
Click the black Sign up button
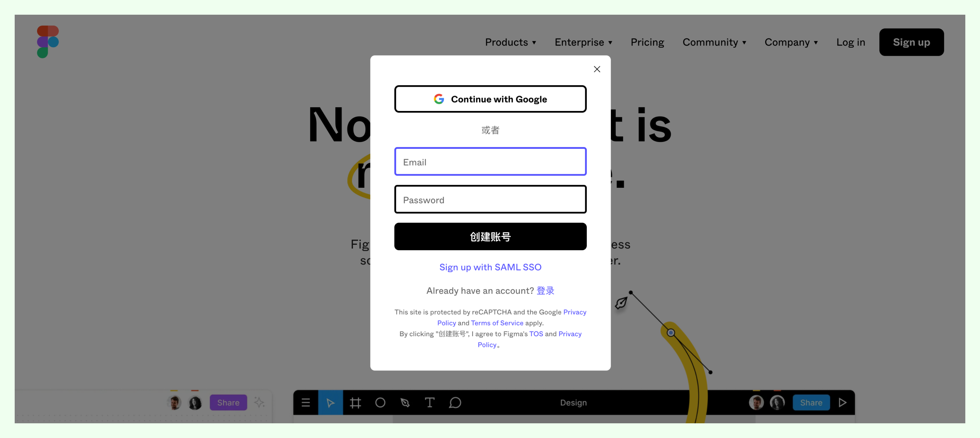[x=911, y=42]
